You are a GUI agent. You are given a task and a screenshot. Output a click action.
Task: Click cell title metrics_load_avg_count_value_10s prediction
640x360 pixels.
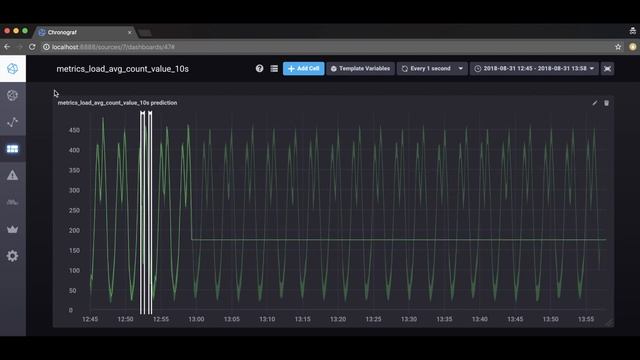(x=118, y=103)
